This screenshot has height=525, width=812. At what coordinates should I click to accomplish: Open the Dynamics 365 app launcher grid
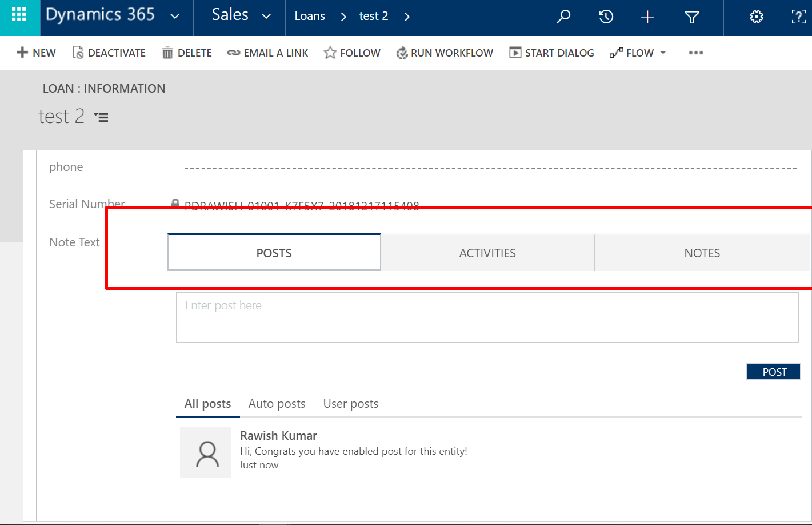pyautogui.click(x=19, y=15)
